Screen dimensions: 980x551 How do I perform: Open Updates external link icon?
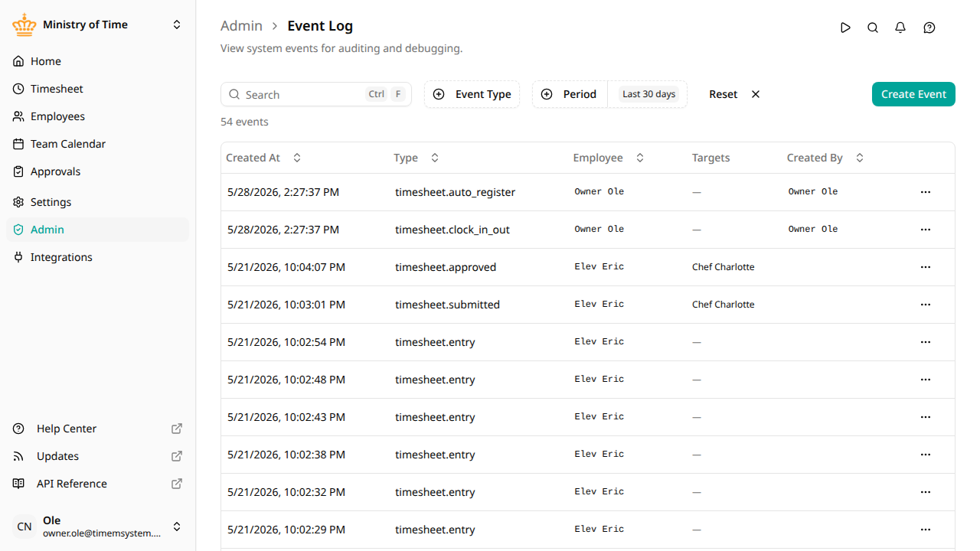(177, 456)
